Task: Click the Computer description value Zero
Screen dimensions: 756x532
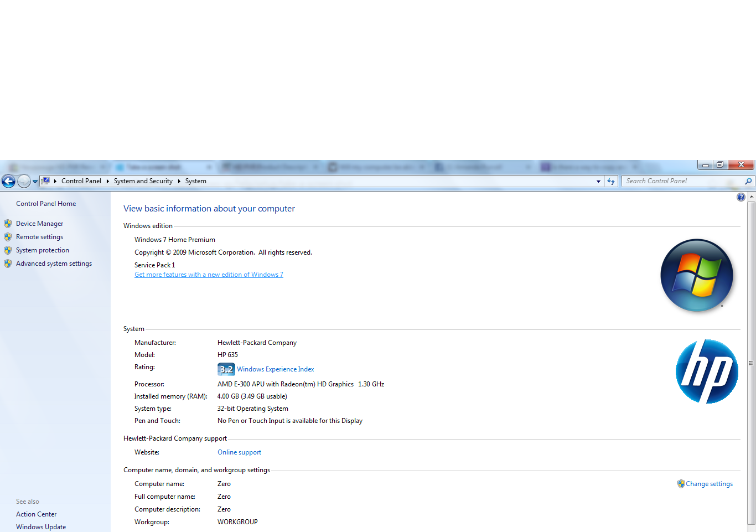Action: point(224,509)
